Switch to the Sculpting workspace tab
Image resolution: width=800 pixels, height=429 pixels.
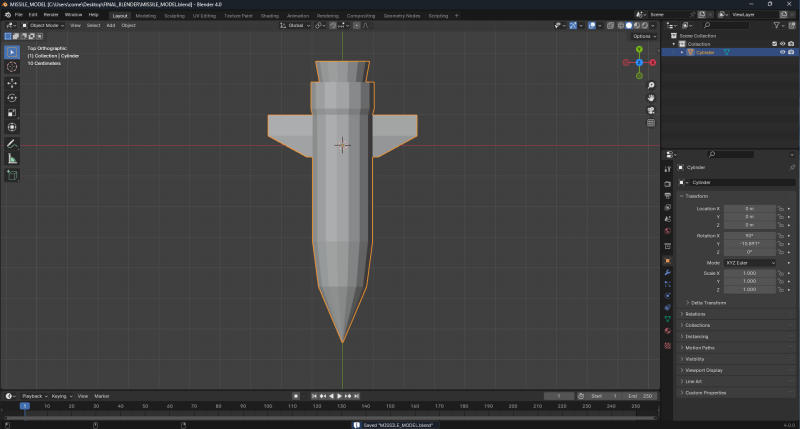(x=174, y=16)
